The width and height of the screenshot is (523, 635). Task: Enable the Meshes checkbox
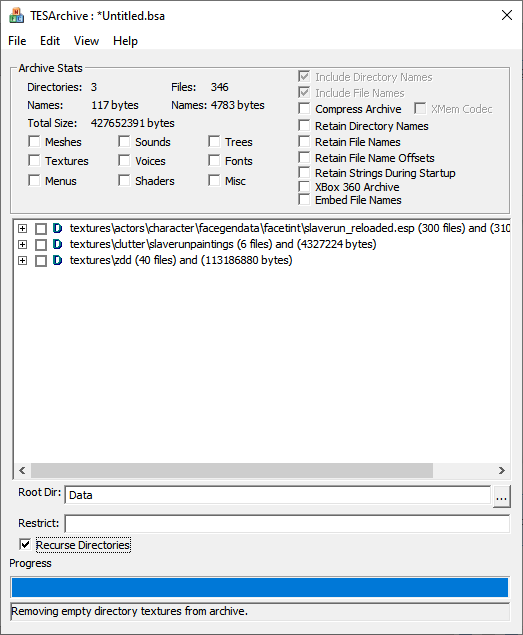[34, 142]
